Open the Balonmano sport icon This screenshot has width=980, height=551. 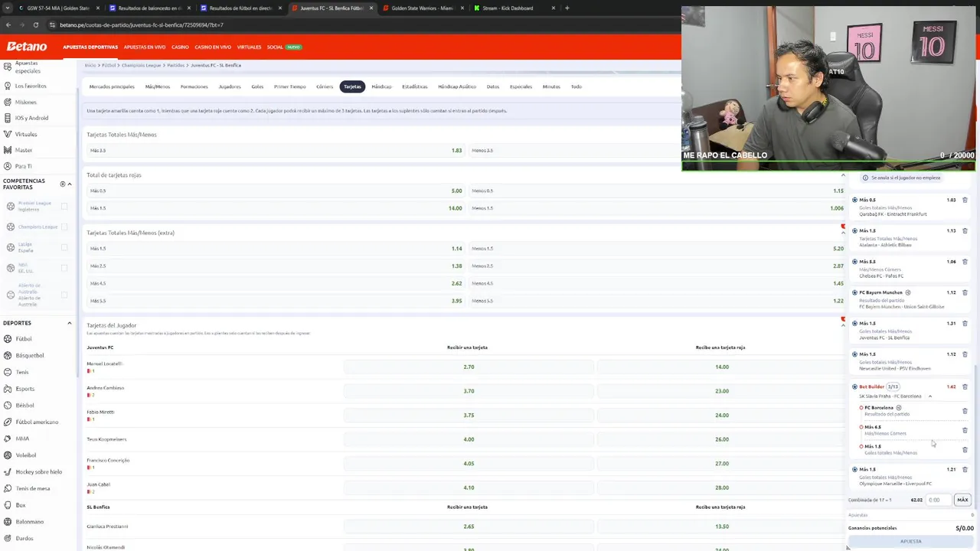[8, 522]
